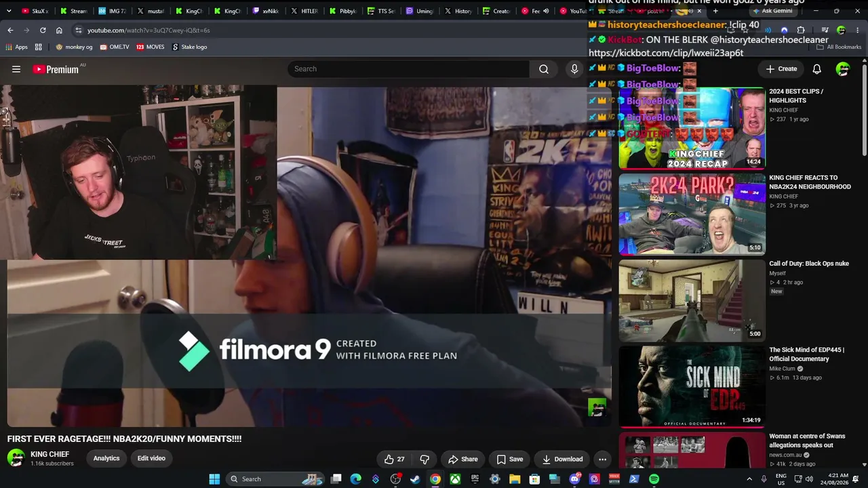The width and height of the screenshot is (868, 488).
Task: View site information for youtube.com
Action: [x=79, y=30]
